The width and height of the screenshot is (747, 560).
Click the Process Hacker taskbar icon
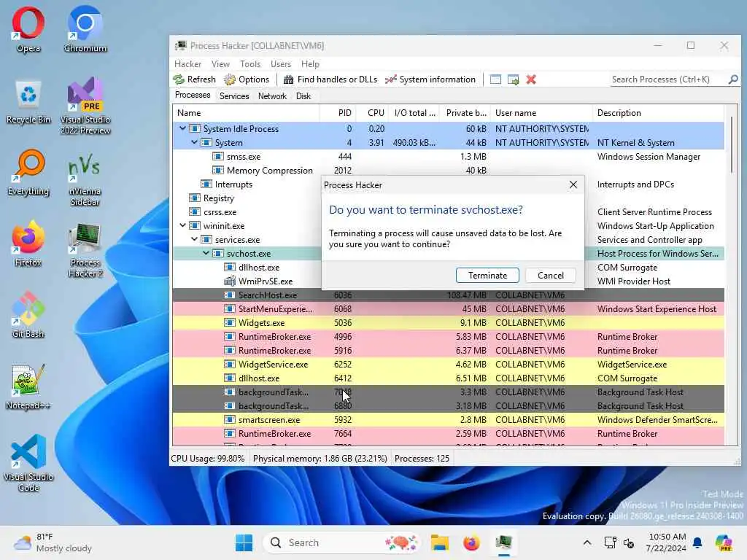(503, 542)
